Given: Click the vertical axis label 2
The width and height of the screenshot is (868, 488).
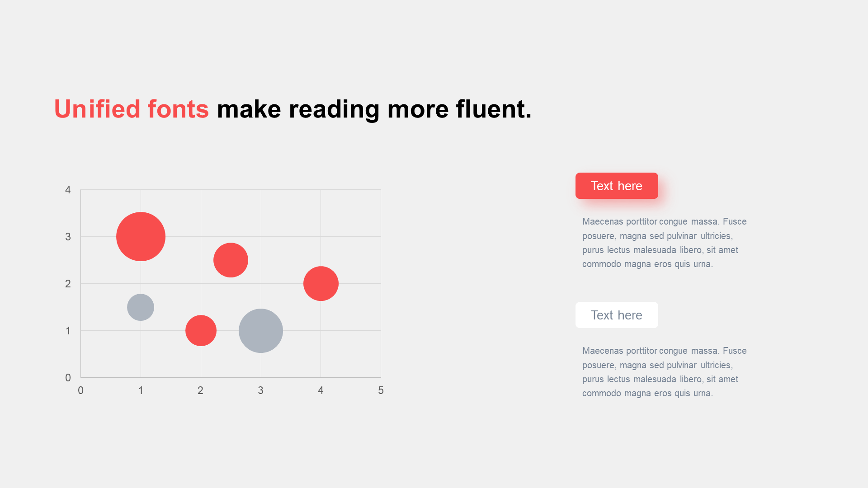Looking at the screenshot, I should click(68, 284).
